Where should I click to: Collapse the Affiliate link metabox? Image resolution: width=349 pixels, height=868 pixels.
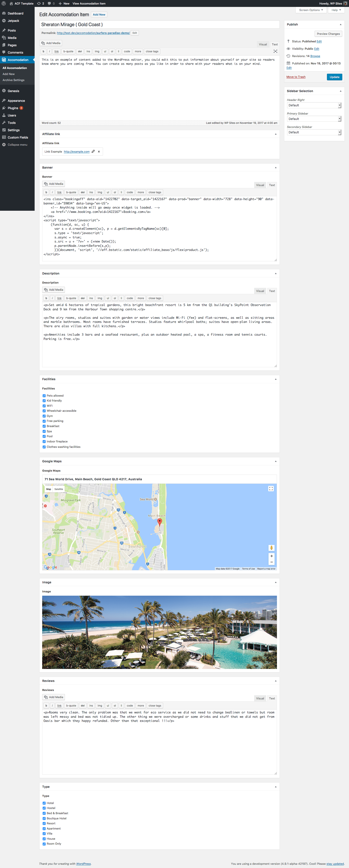(275, 134)
